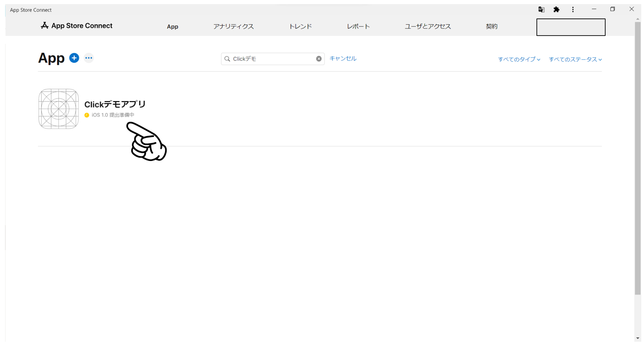Click the キャンセル link

pos(343,59)
